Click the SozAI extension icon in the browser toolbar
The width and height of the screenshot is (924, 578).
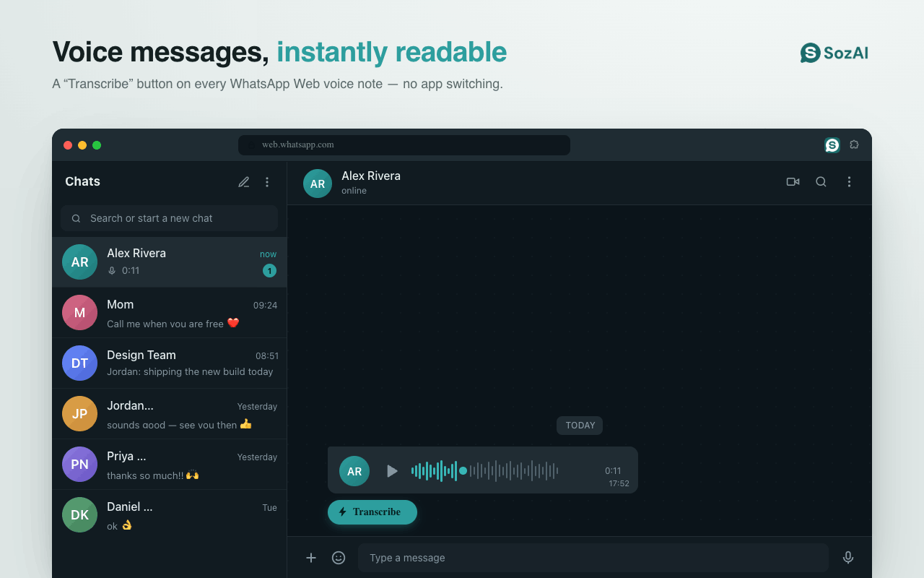(832, 145)
